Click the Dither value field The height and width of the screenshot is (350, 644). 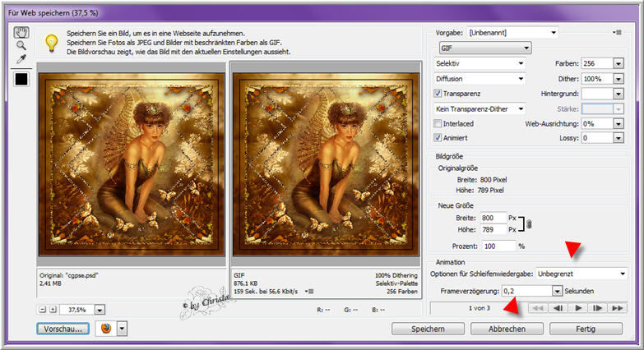[x=598, y=79]
